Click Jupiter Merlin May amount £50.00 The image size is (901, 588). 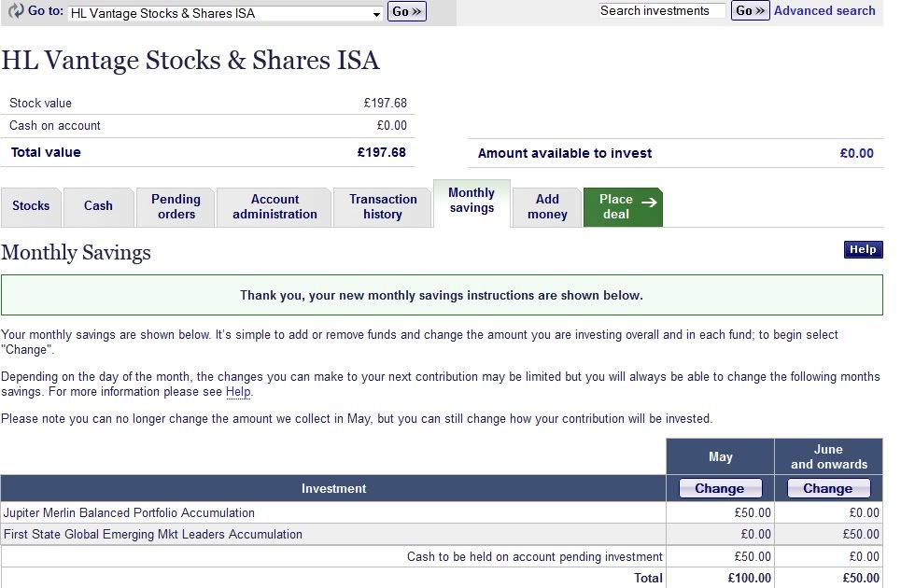click(x=753, y=512)
